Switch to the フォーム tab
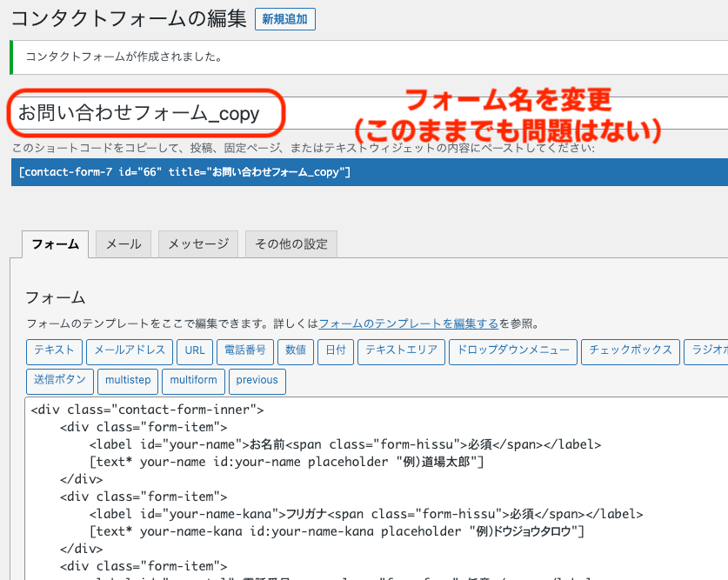The height and width of the screenshot is (580, 728). [x=56, y=244]
